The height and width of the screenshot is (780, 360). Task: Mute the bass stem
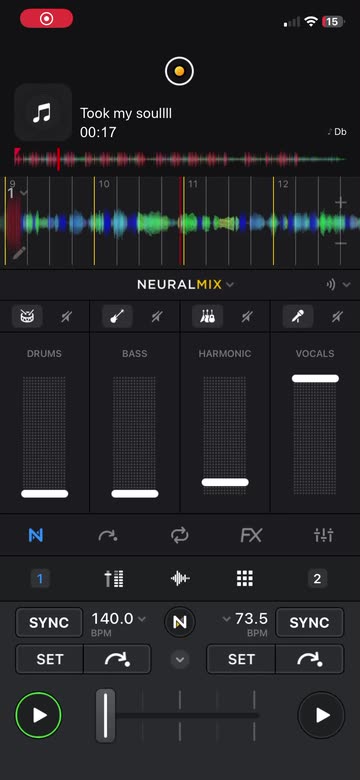156,316
